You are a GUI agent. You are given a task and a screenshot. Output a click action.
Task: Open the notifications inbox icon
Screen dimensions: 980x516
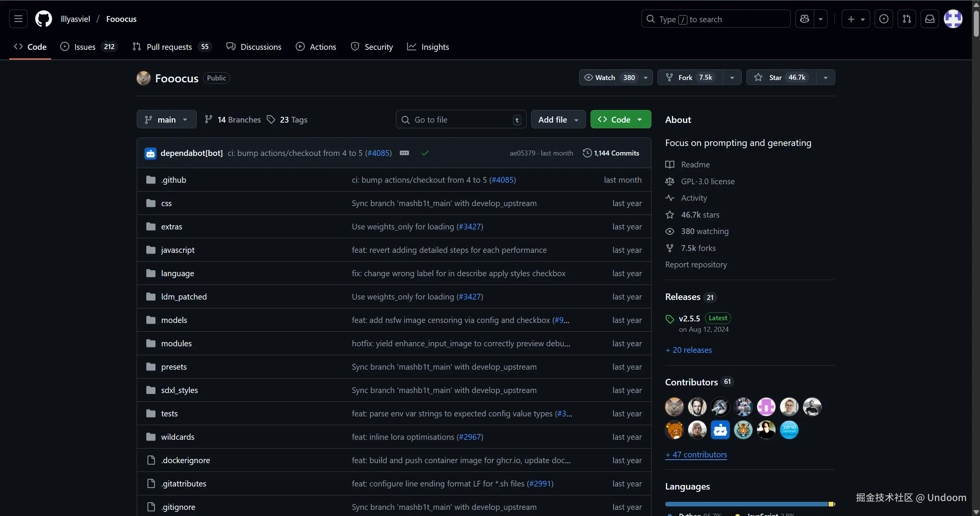point(929,19)
